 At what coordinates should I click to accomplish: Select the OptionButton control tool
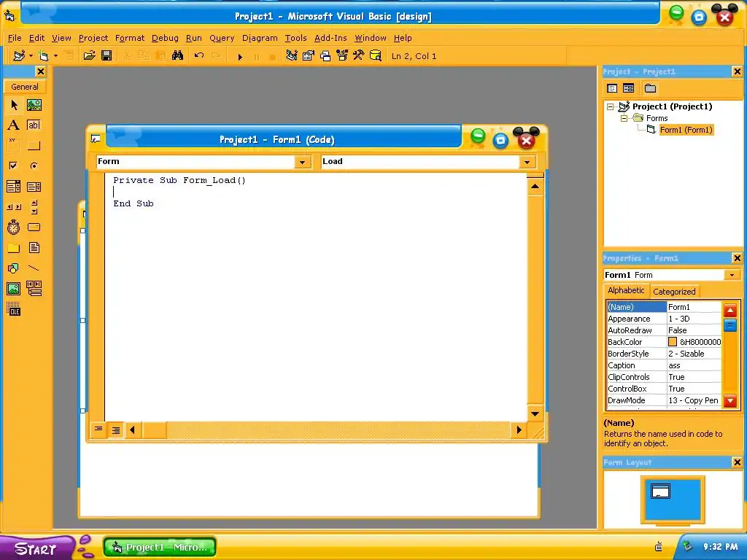coord(34,166)
